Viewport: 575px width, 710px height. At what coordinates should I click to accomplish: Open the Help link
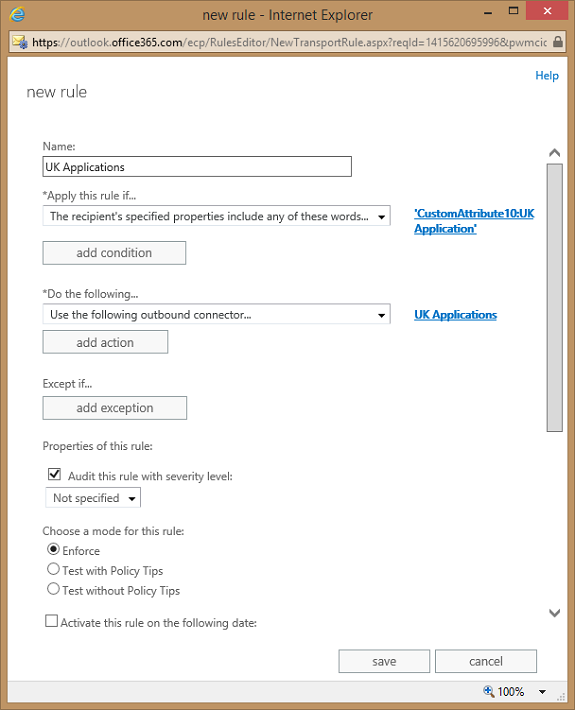click(547, 76)
